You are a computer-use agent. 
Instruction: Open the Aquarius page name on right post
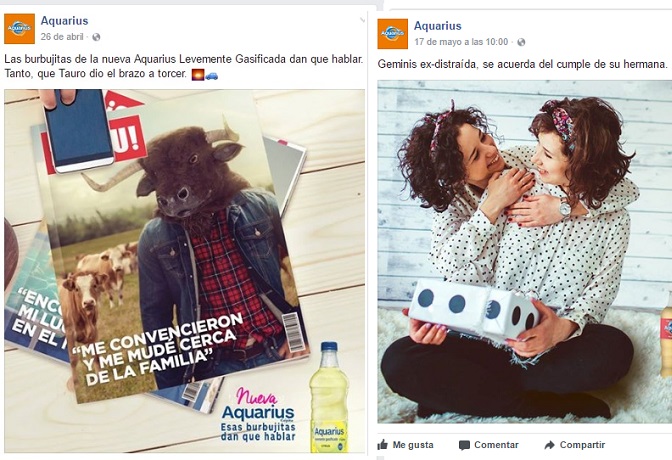(x=438, y=26)
